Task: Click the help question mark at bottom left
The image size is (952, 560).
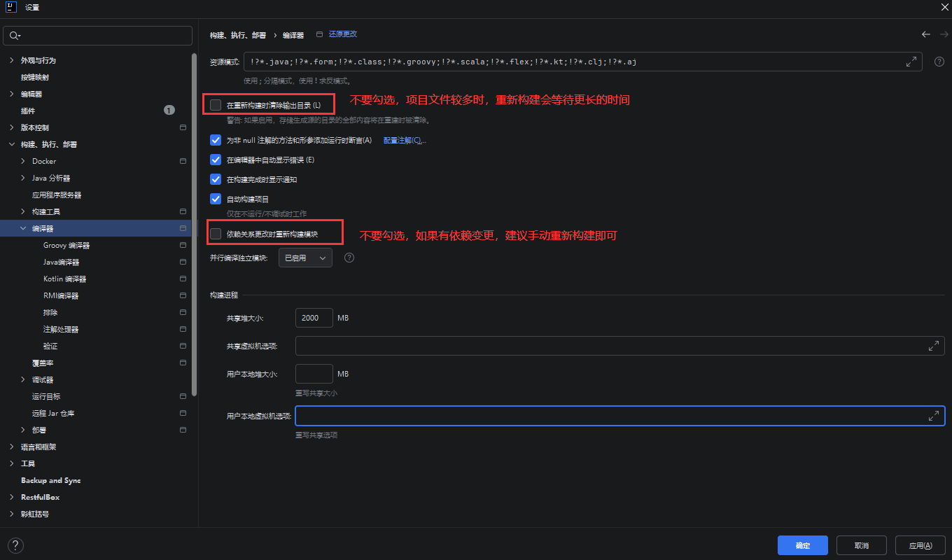Action: tap(15, 545)
